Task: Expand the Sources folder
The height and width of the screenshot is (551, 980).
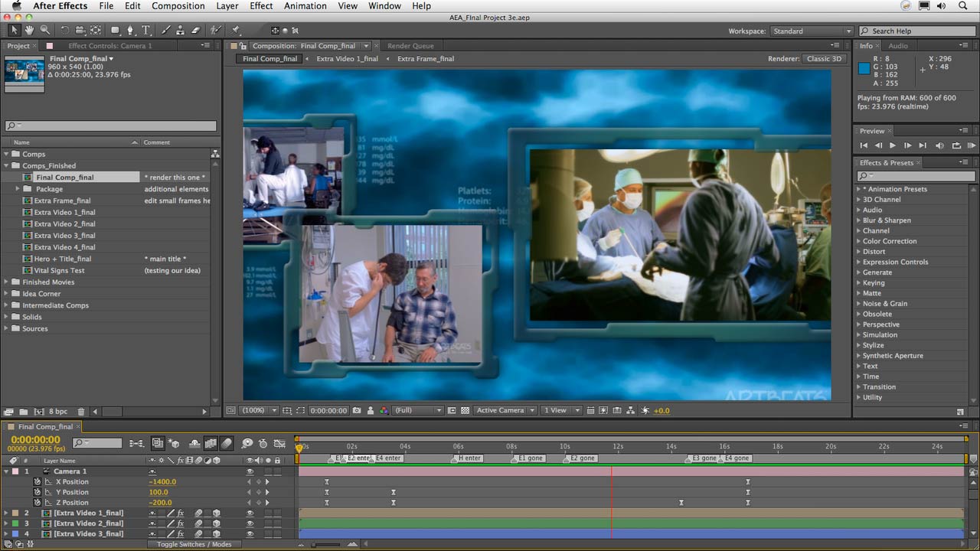Action: (6, 328)
